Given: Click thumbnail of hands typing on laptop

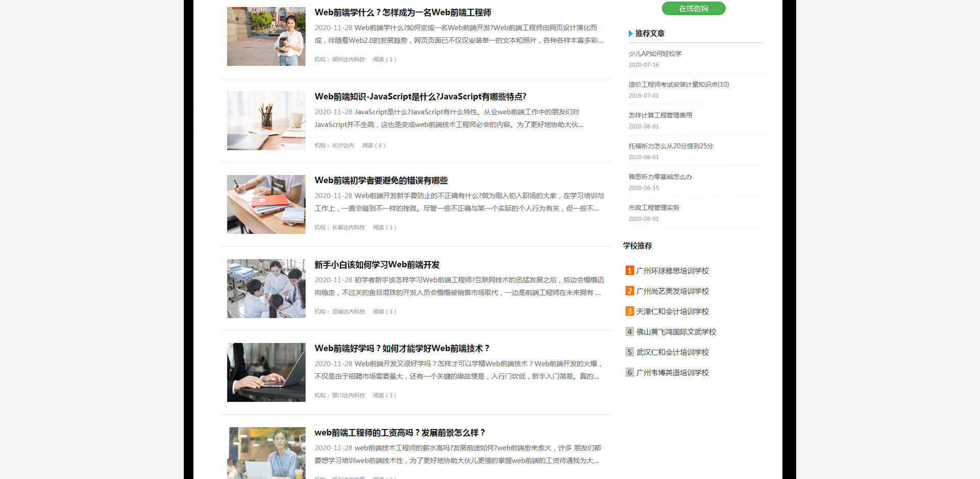Looking at the screenshot, I should click(x=266, y=372).
